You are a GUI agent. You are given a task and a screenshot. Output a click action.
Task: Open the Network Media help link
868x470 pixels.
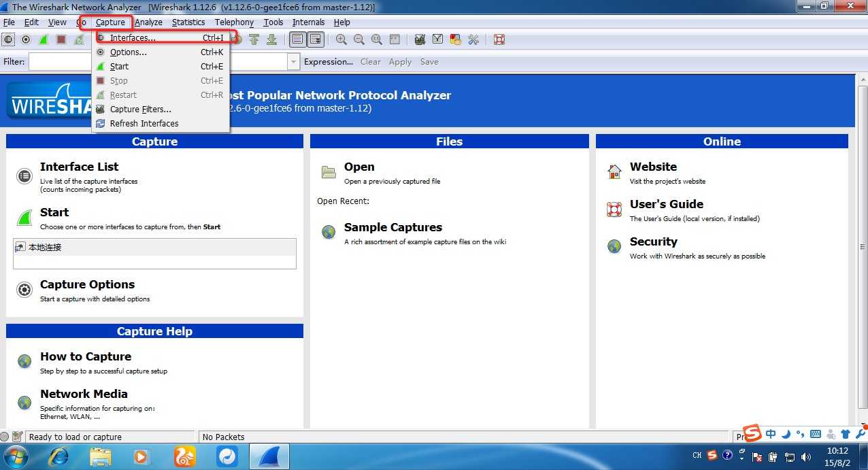(x=84, y=394)
